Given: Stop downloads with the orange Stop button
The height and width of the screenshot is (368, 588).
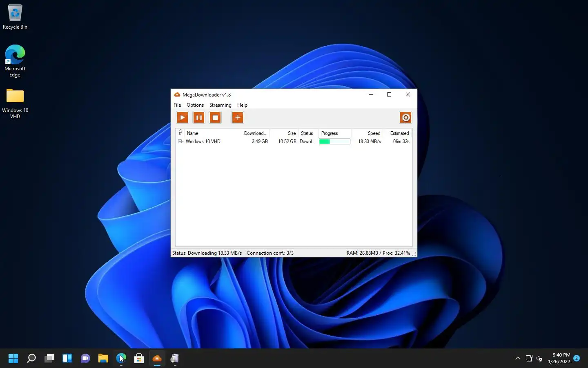Looking at the screenshot, I should pyautogui.click(x=215, y=118).
